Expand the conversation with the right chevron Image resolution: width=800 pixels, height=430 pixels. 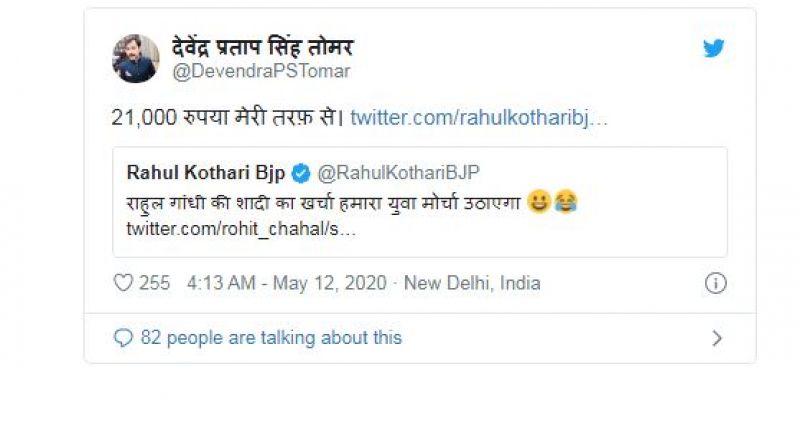coord(716,338)
